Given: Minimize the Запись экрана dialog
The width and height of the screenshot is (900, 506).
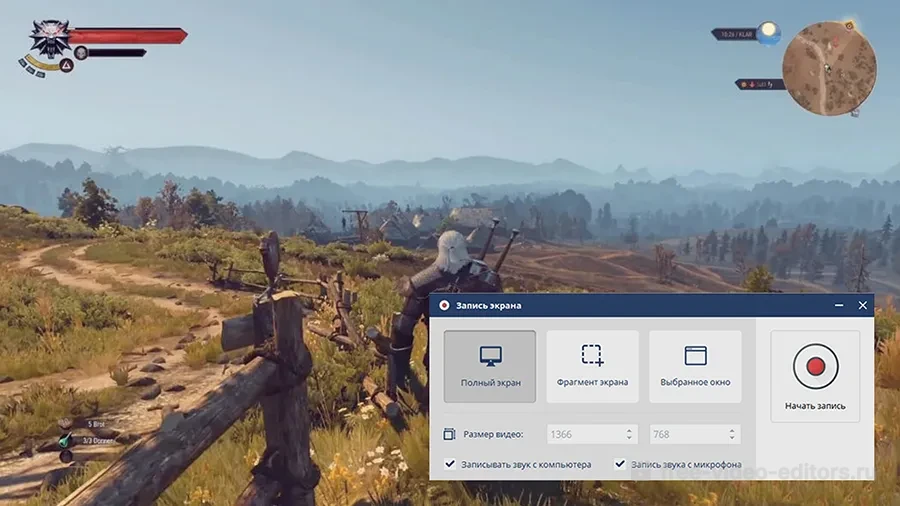Looking at the screenshot, I should (837, 305).
